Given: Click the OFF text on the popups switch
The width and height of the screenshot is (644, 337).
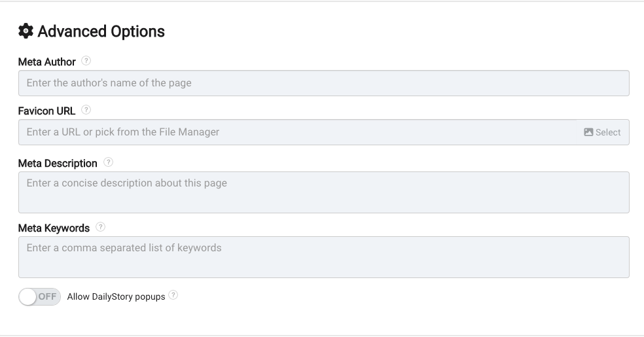Looking at the screenshot, I should coord(47,296).
